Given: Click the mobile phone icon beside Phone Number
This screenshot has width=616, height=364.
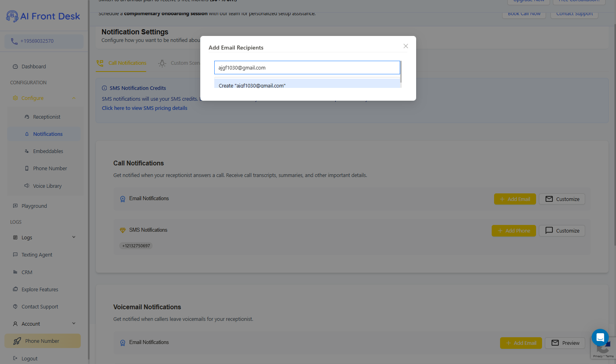Looking at the screenshot, I should [27, 169].
